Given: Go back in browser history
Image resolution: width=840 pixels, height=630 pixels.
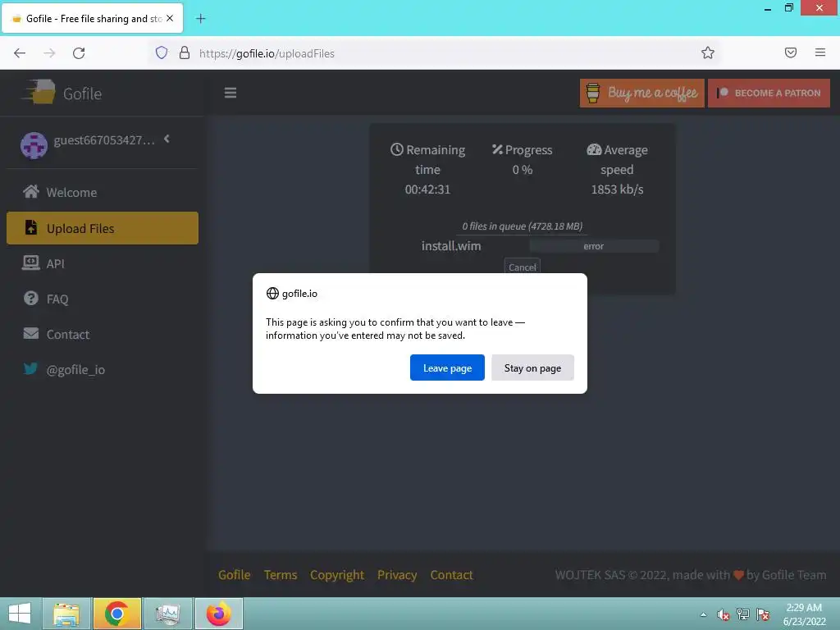Looking at the screenshot, I should (20, 52).
